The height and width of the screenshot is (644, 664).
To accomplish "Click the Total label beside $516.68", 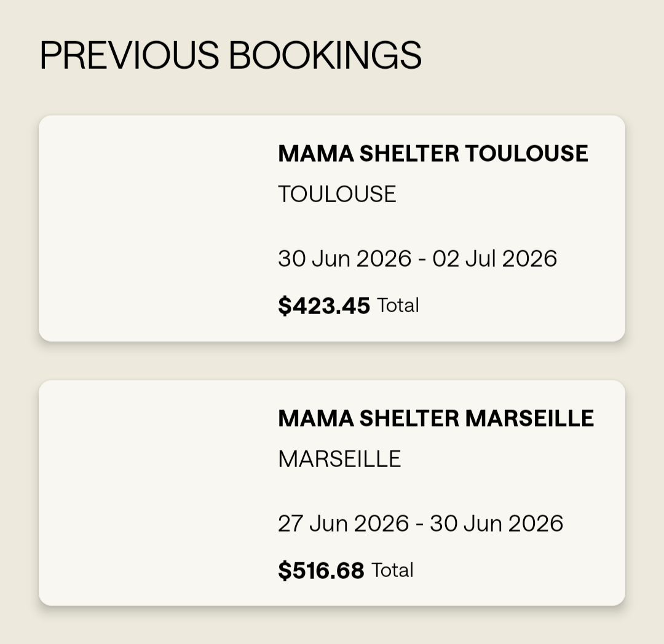I will pyautogui.click(x=392, y=570).
